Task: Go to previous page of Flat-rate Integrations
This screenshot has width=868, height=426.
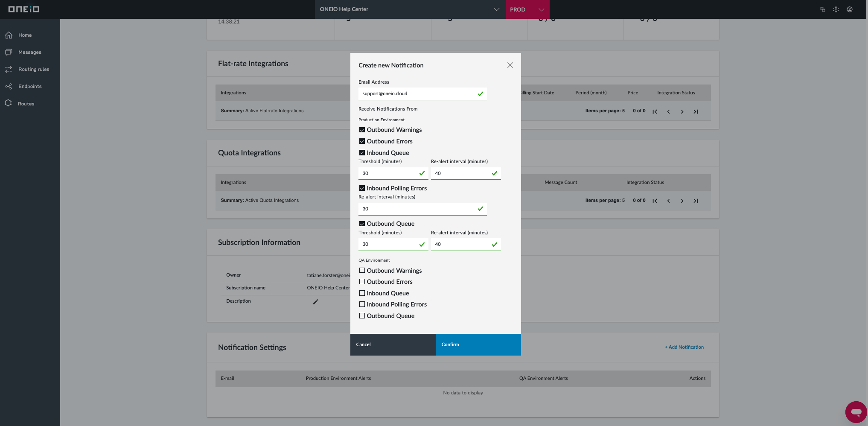Action: [668, 112]
